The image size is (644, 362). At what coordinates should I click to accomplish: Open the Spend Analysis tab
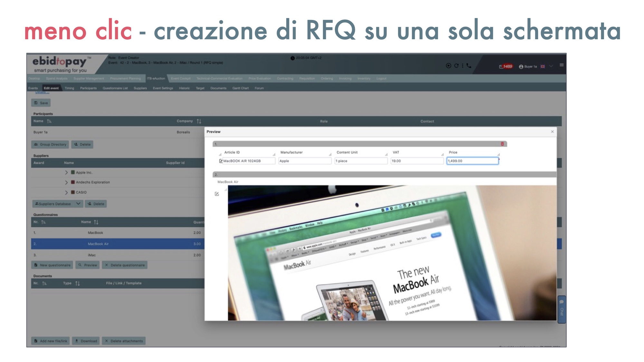(x=57, y=79)
